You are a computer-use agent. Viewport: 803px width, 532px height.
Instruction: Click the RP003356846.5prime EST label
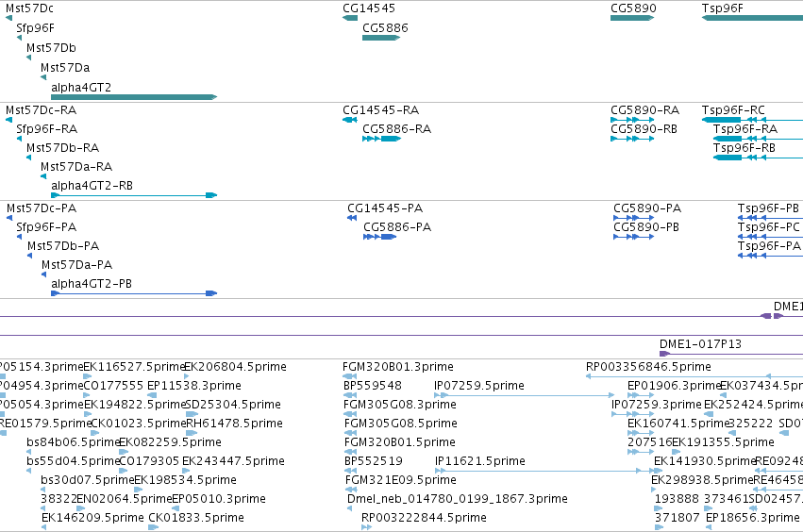coord(648,367)
